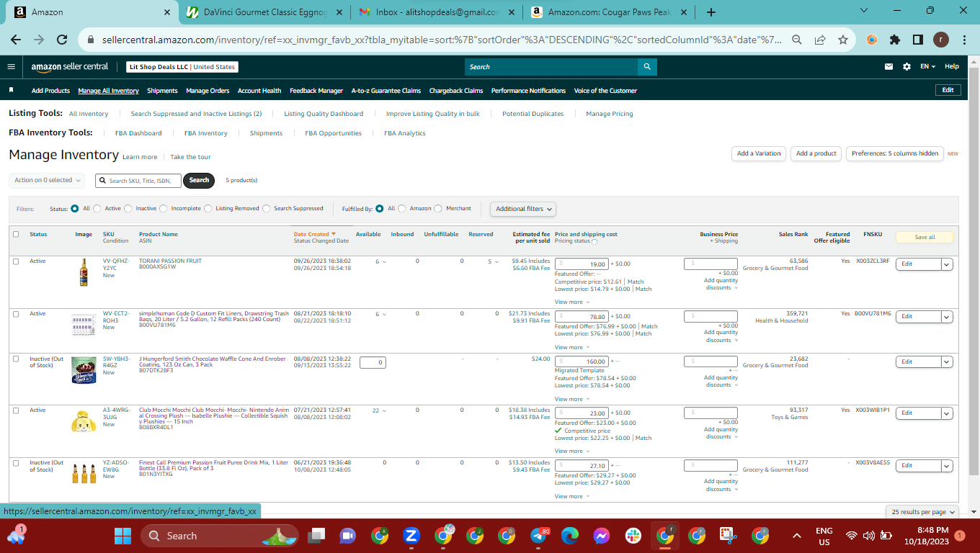The image size is (980, 553).
Task: Expand the Additional filters dropdown
Action: click(x=524, y=209)
